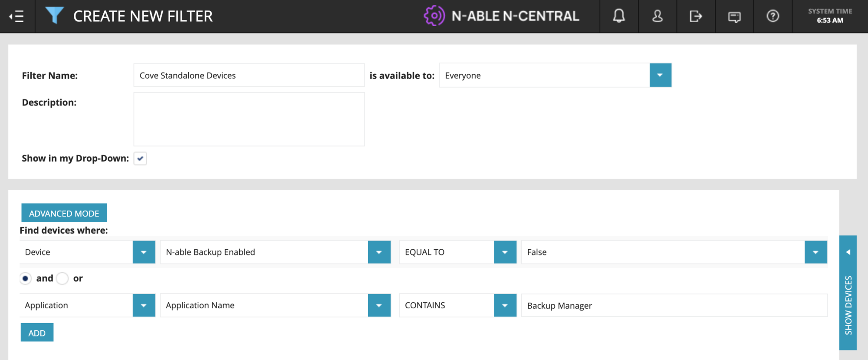Expand the False value dropdown

pyautogui.click(x=815, y=252)
